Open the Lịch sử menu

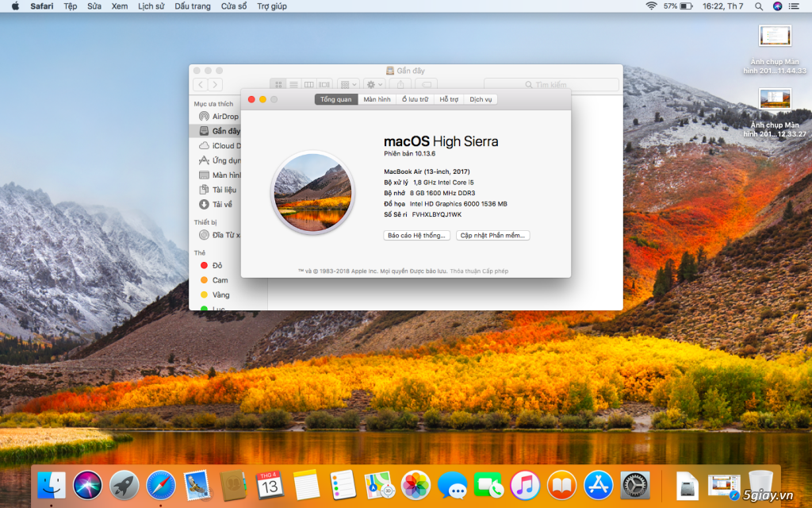click(x=151, y=6)
